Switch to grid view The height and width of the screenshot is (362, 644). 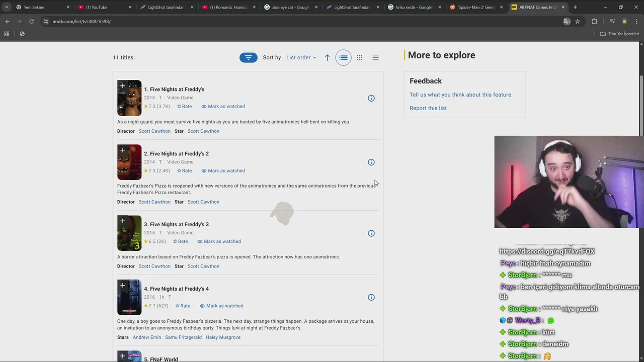coord(360,58)
